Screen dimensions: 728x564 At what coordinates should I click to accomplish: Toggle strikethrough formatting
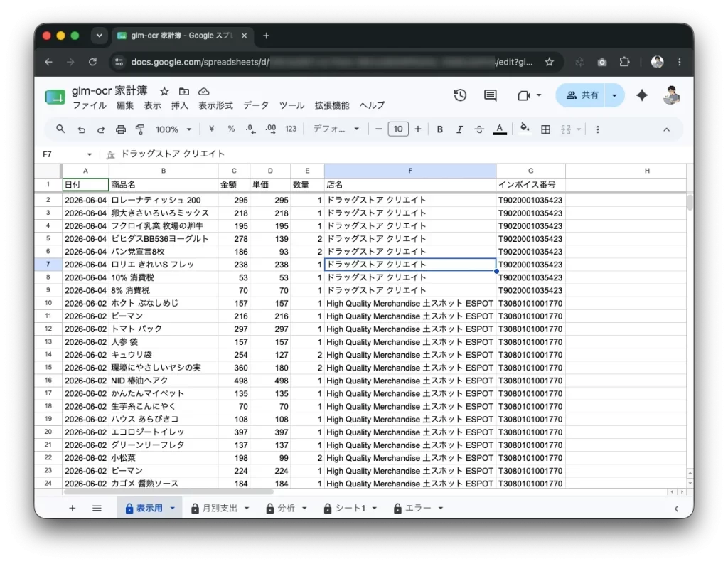pos(479,129)
